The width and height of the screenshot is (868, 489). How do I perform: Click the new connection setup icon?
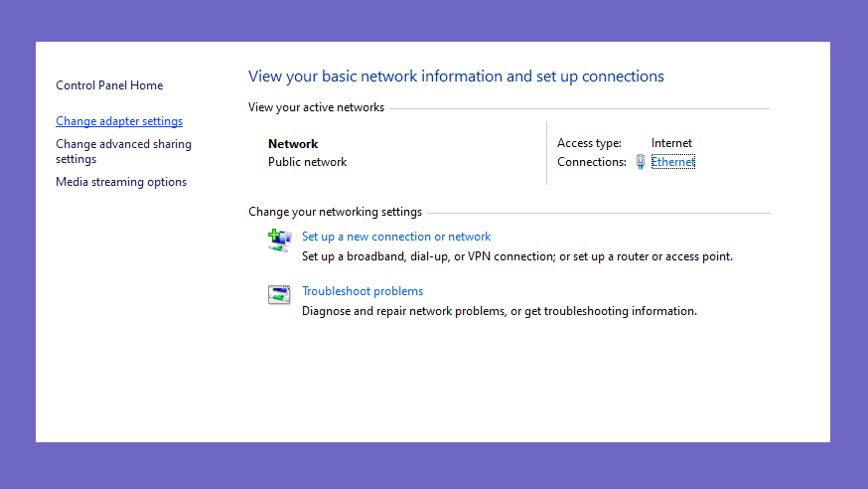pos(279,241)
